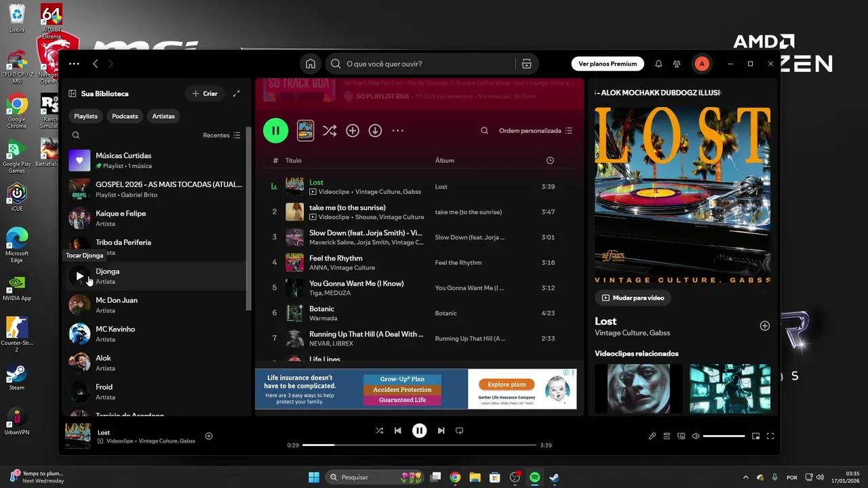The height and width of the screenshot is (488, 868).
Task: Open connect to a device icon
Action: point(682,436)
